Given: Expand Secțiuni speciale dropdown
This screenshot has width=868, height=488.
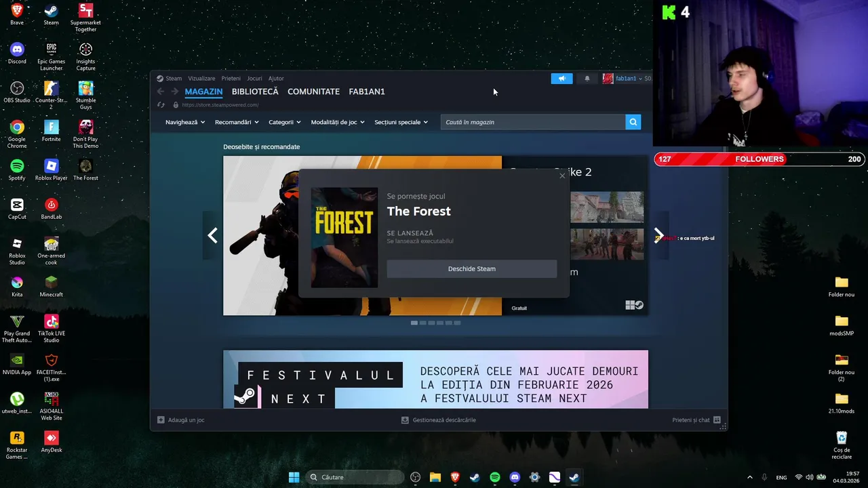Looking at the screenshot, I should 401,122.
